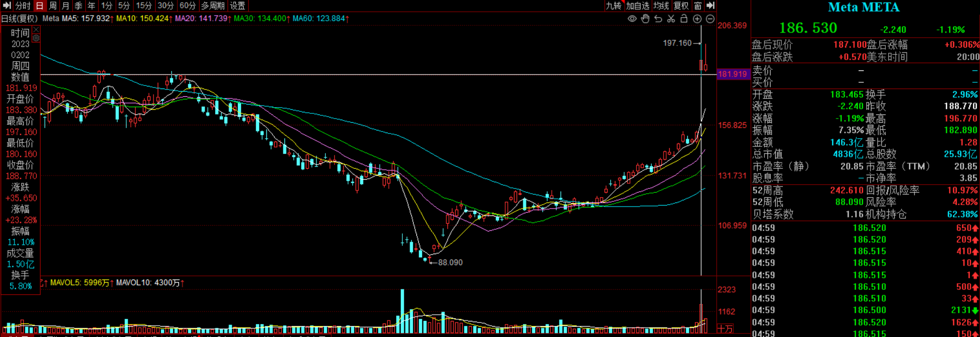Click the 总市值 4836亿 value
Viewport: 980px width, 337px height.
(848, 154)
